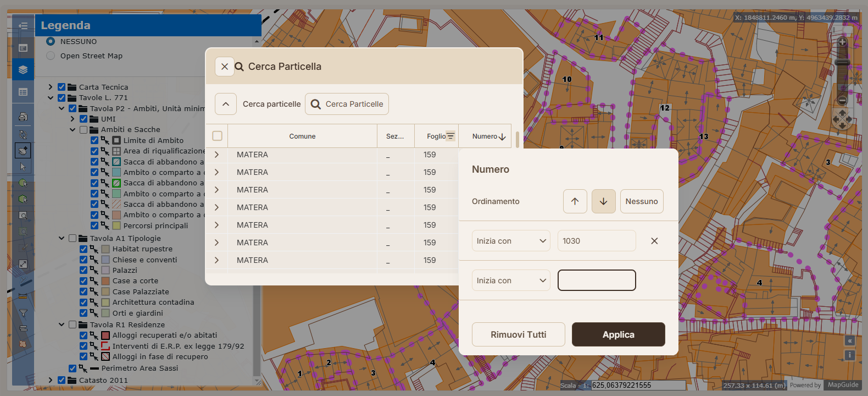Click the print icon in left toolbar

tap(23, 117)
